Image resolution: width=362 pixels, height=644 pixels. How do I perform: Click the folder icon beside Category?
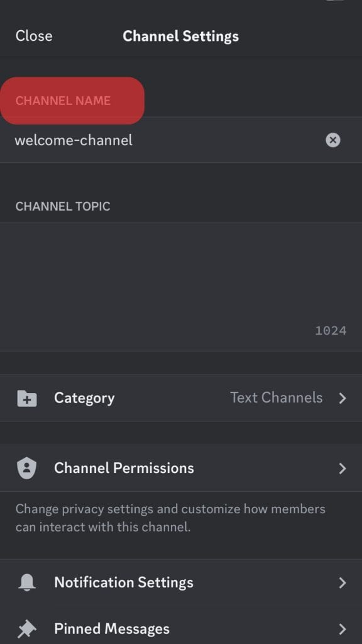pyautogui.click(x=25, y=397)
